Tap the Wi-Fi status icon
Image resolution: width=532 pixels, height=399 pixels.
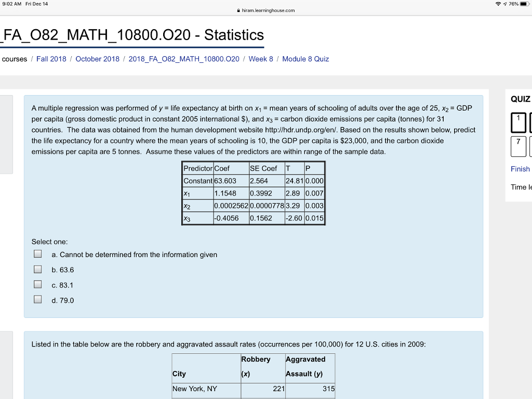[498, 4]
